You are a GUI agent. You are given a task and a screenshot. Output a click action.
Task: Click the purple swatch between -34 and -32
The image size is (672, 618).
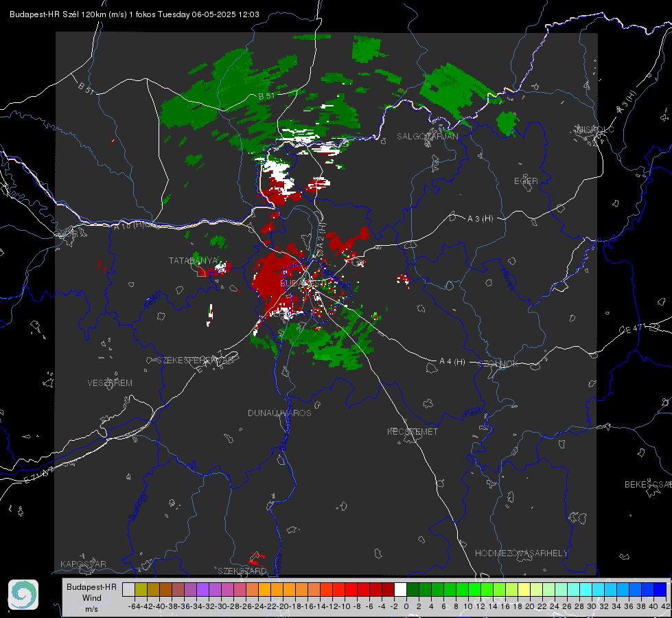pyautogui.click(x=202, y=589)
